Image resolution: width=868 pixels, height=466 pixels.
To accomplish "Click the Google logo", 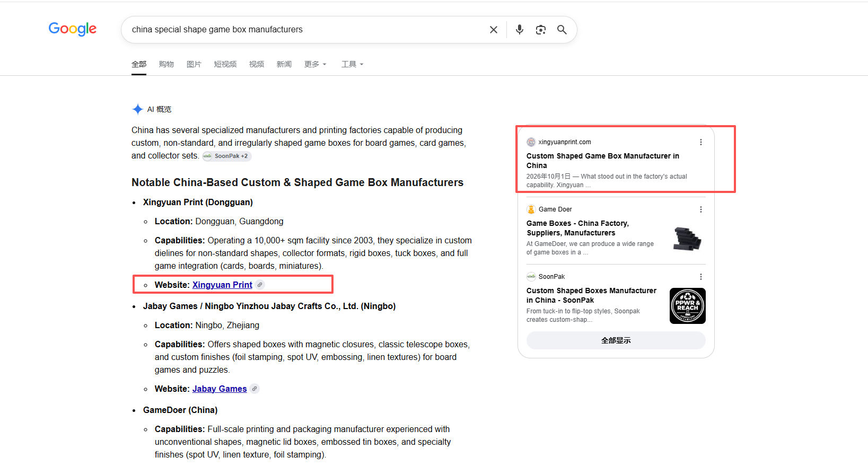I will click(x=73, y=29).
